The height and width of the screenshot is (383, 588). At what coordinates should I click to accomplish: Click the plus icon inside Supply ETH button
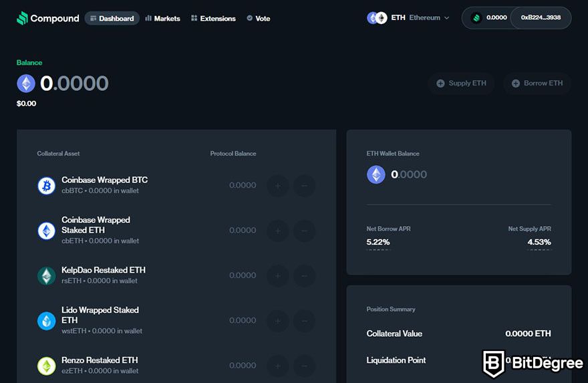(440, 84)
